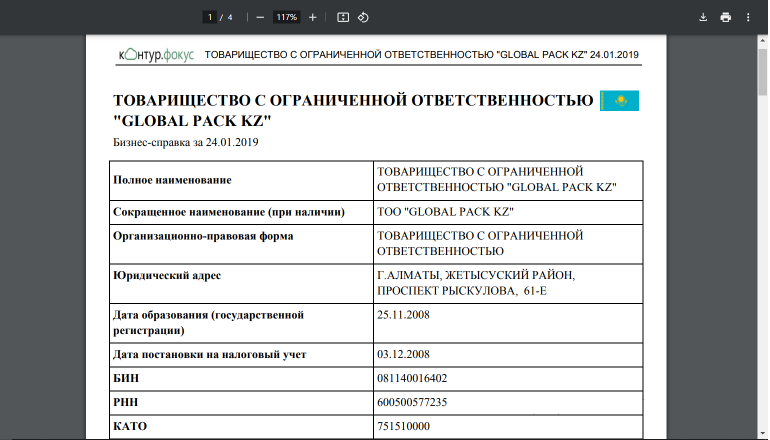
Task: Click 'Сокращенное наименование (при наличии)' label
Action: coord(229,212)
